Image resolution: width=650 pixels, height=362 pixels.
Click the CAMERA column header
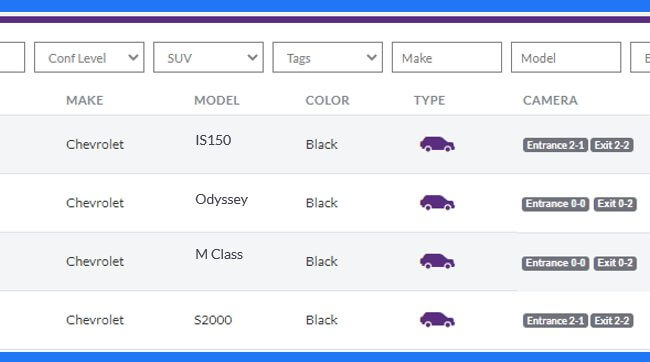[550, 100]
